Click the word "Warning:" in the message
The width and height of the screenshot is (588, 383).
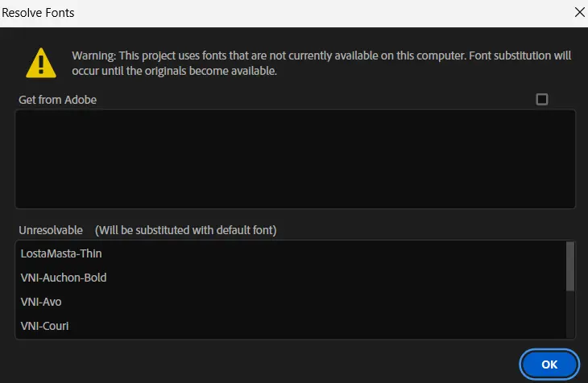[x=94, y=56]
